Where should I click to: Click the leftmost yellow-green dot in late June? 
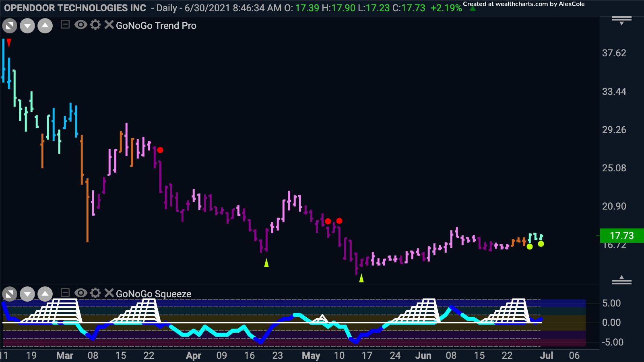(530, 247)
